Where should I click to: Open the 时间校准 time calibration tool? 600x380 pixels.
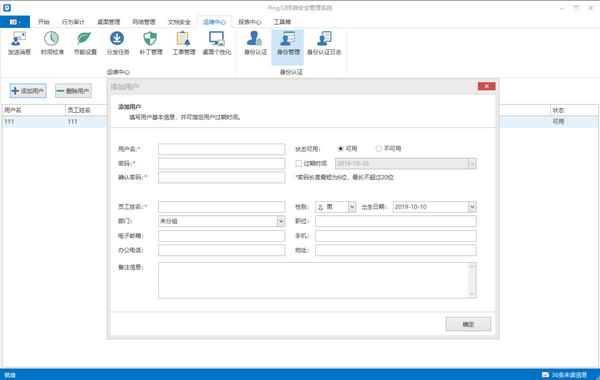click(52, 44)
